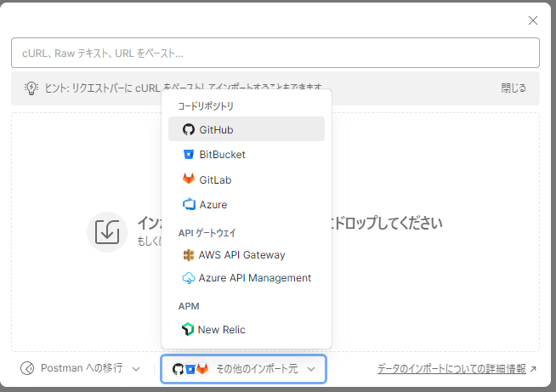
Task: Select Azure API Management entry
Action: 247,278
